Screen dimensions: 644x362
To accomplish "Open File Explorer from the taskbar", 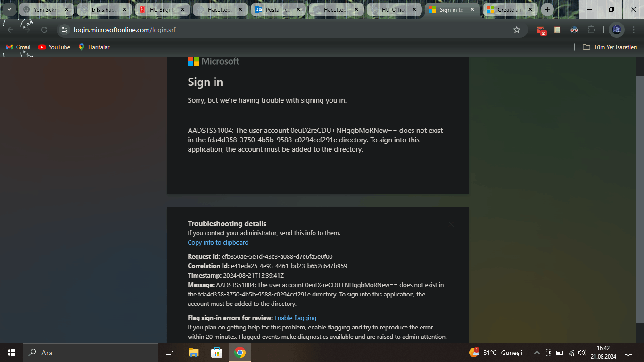I will [194, 353].
